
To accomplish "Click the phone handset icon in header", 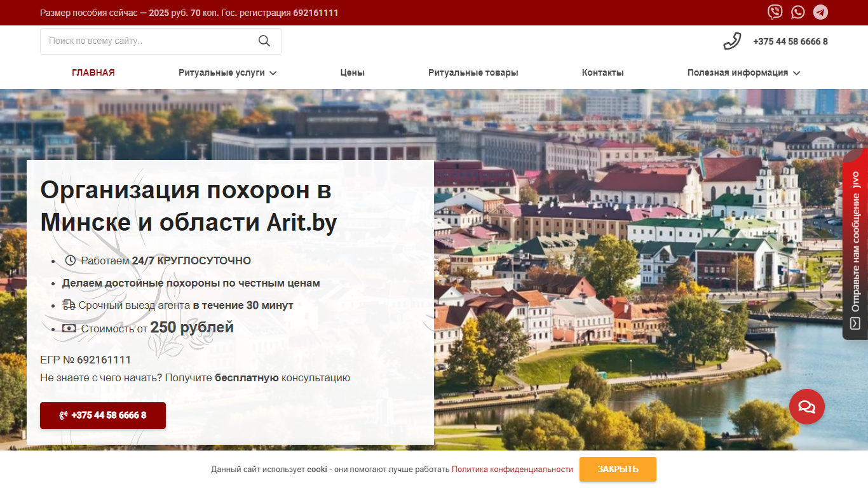I will click(x=732, y=41).
